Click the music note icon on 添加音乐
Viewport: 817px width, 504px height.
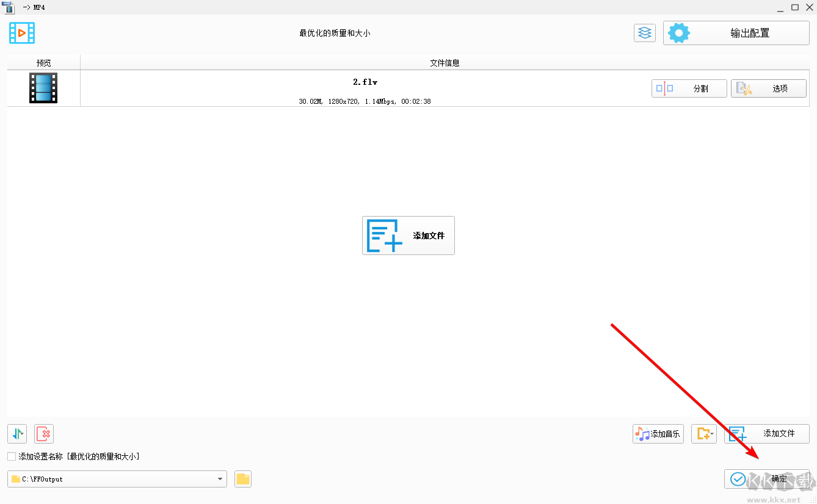pos(643,434)
